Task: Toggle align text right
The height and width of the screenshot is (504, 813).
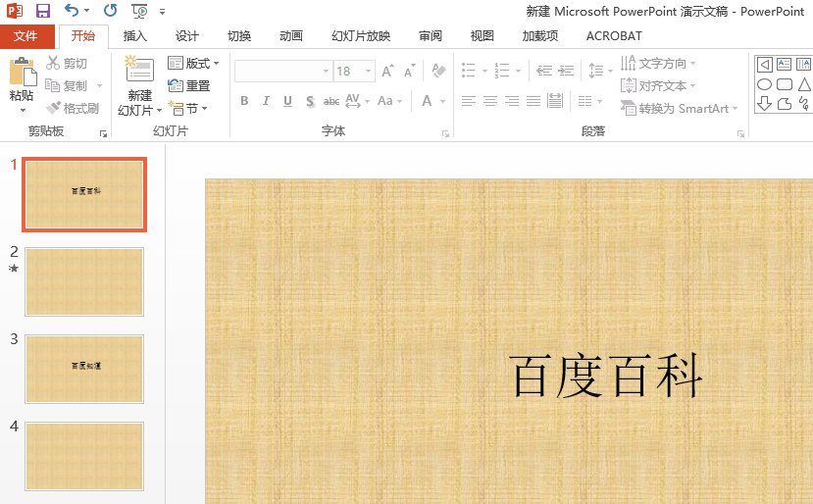Action: 512,101
